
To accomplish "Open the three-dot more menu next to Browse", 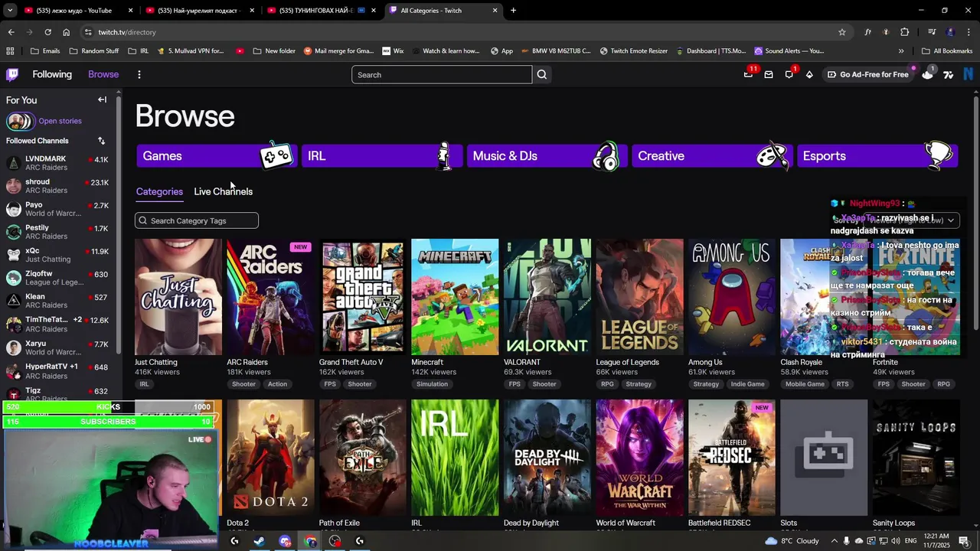I will click(139, 74).
